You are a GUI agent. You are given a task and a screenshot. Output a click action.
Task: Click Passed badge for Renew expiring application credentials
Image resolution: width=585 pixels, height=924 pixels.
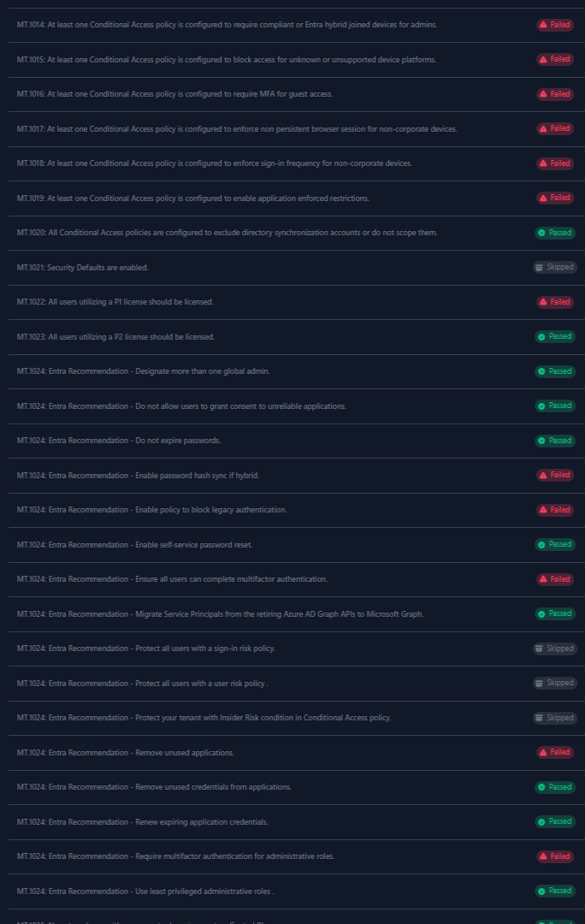555,821
